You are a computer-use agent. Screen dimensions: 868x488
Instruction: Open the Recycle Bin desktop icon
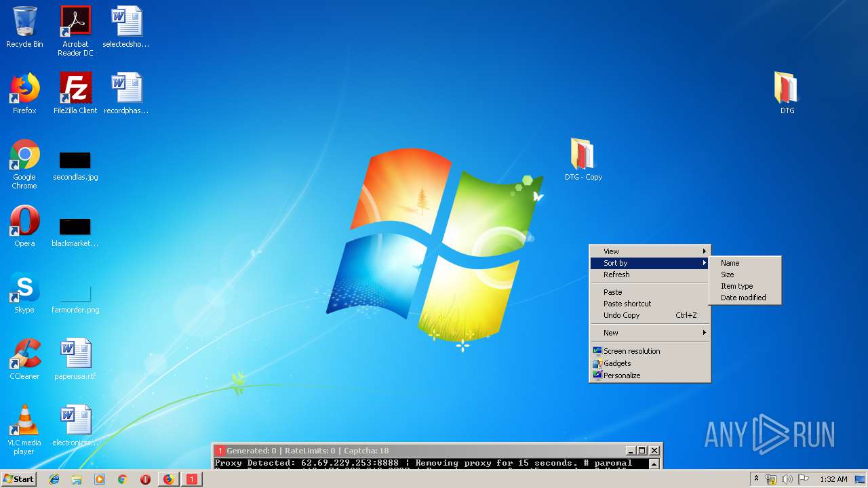24,27
